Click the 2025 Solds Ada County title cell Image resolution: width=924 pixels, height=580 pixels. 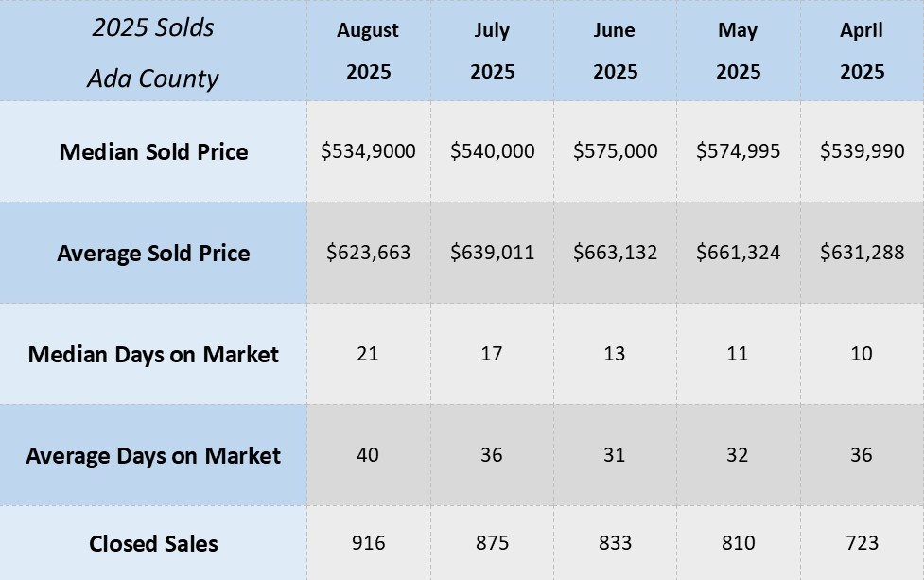click(x=153, y=51)
